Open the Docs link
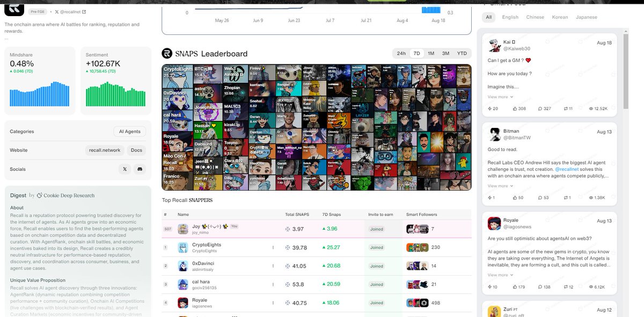Viewport: 644px width, 317px height. click(x=137, y=150)
